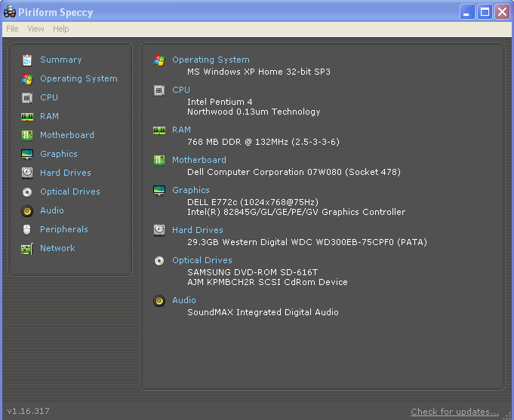Click version label 'v1.16.317'
Screen dimensions: 514x420
pos(28,411)
